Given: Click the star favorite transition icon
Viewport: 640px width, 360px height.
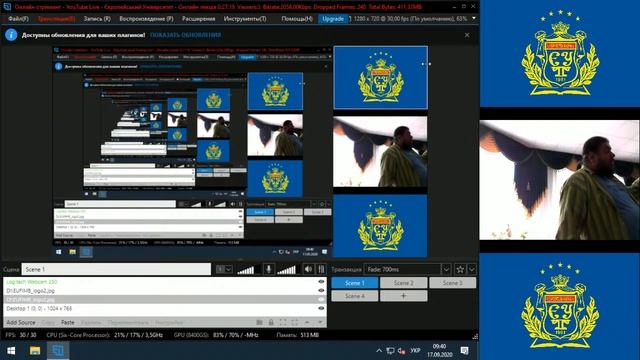Looking at the screenshot, I should coord(460,269).
